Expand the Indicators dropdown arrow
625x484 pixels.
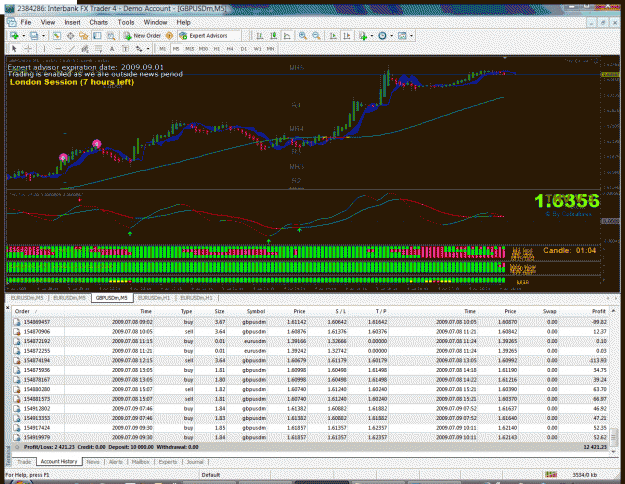[x=372, y=36]
